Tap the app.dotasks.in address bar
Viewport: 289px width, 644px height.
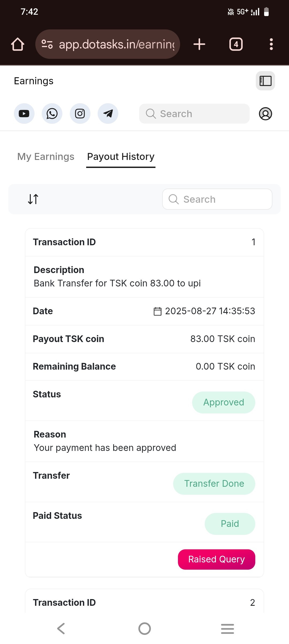tap(117, 44)
